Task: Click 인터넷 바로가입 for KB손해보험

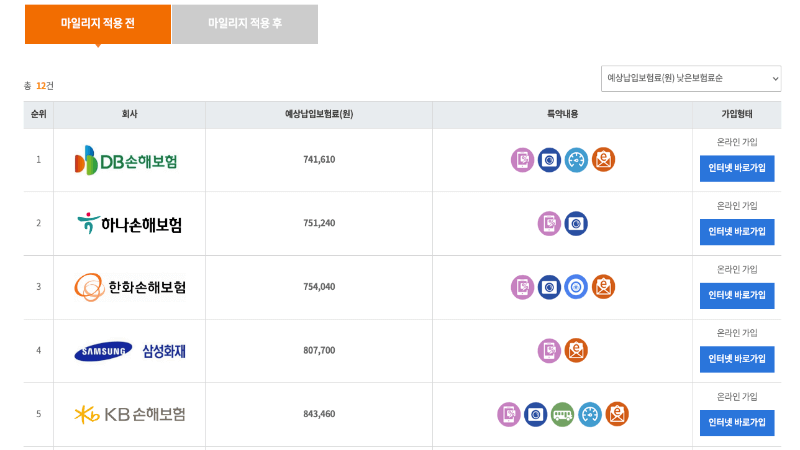Action: 737,422
